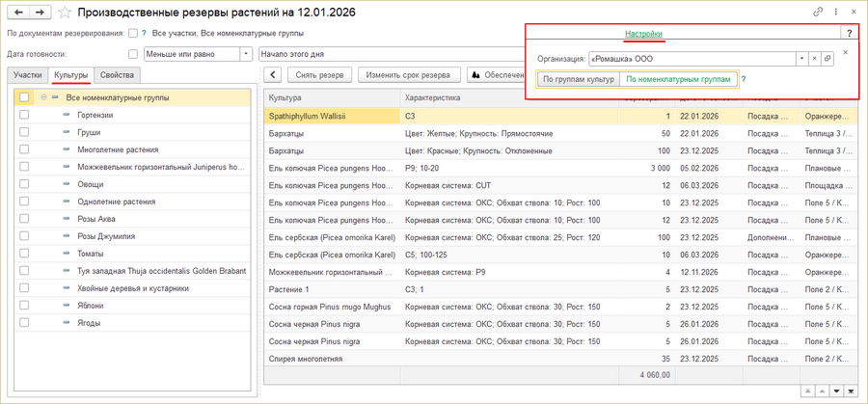Click the quantity cell 3 000
Viewport: 868px width, 404px height.
(646, 168)
